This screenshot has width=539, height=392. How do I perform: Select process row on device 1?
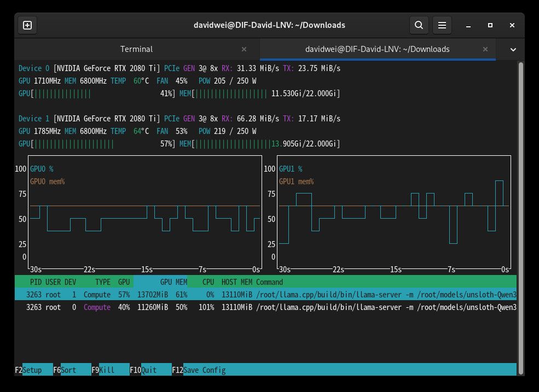[265, 295]
